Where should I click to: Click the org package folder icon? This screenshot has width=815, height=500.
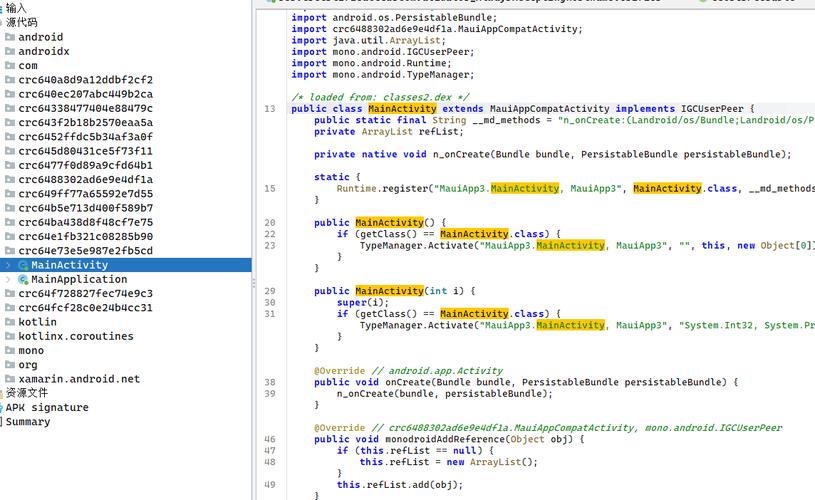tap(10, 365)
